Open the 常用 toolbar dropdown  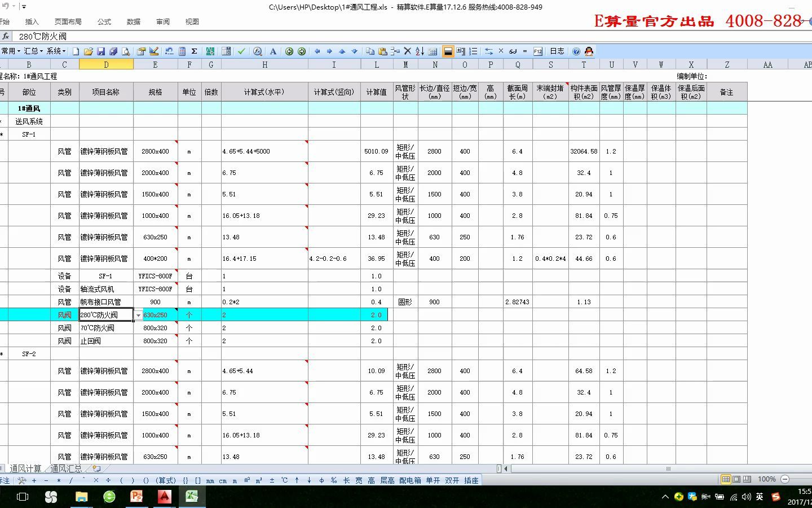[10, 51]
